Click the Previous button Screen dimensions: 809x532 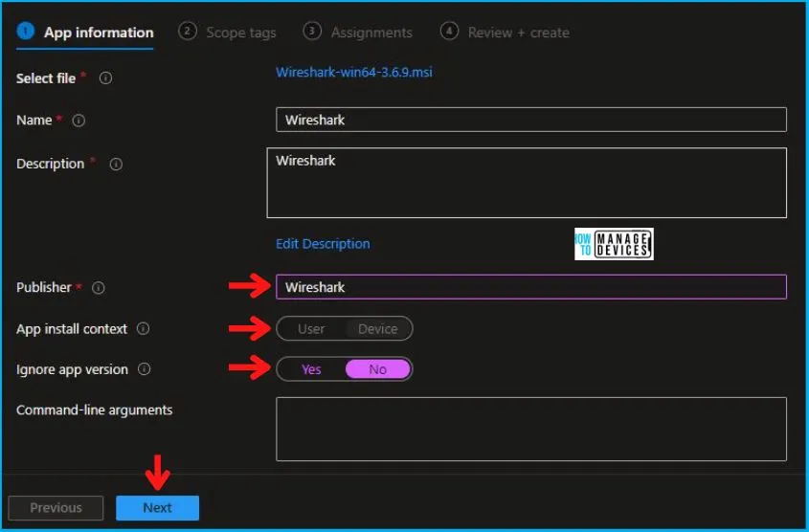[56, 508]
